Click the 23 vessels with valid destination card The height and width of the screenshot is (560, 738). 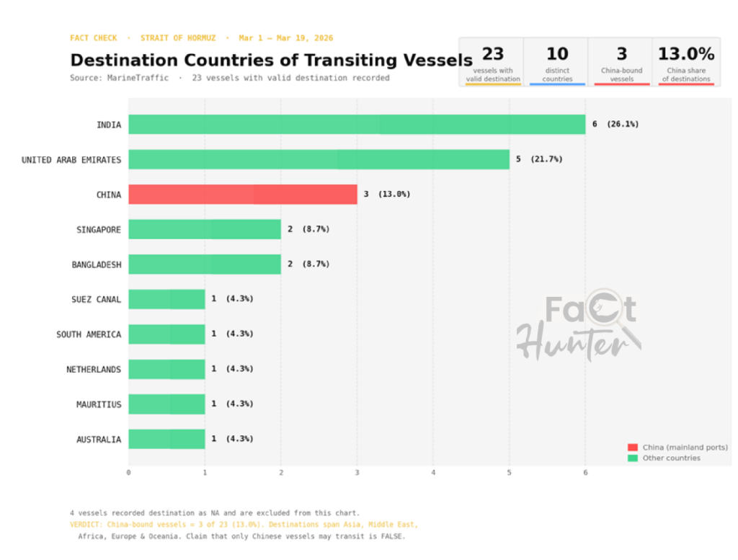pos(492,63)
